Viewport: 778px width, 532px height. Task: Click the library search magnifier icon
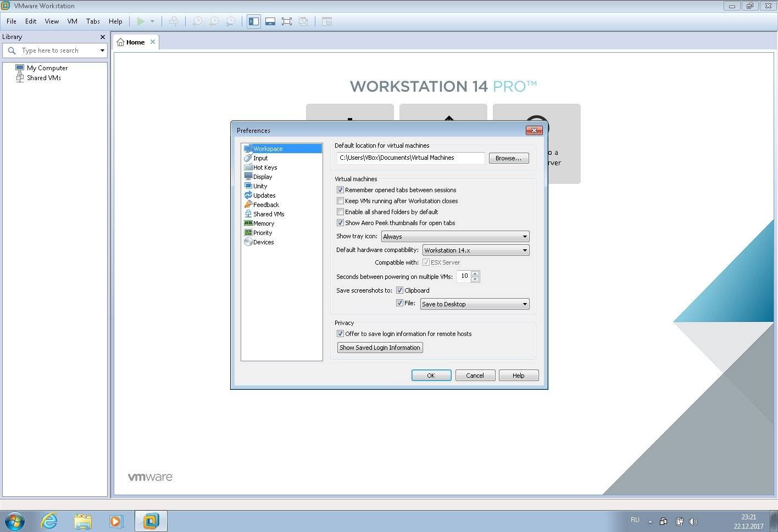pos(12,51)
